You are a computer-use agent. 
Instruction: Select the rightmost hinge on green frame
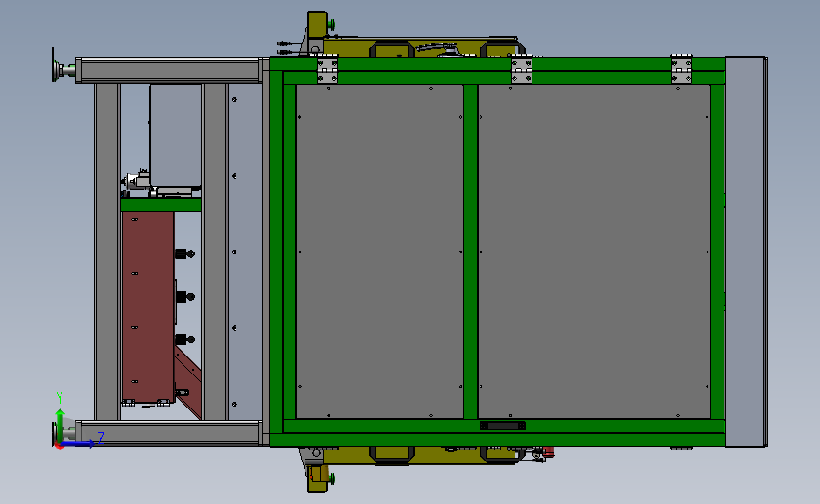681,69
